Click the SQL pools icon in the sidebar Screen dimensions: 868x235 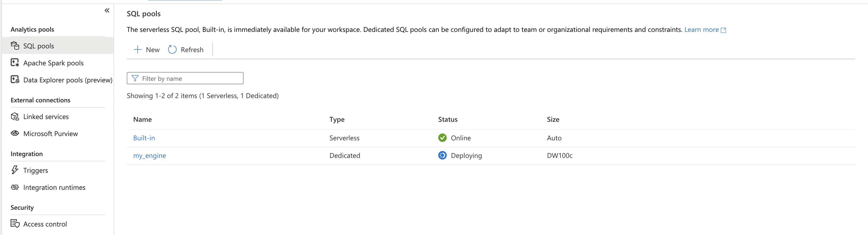[x=15, y=45]
